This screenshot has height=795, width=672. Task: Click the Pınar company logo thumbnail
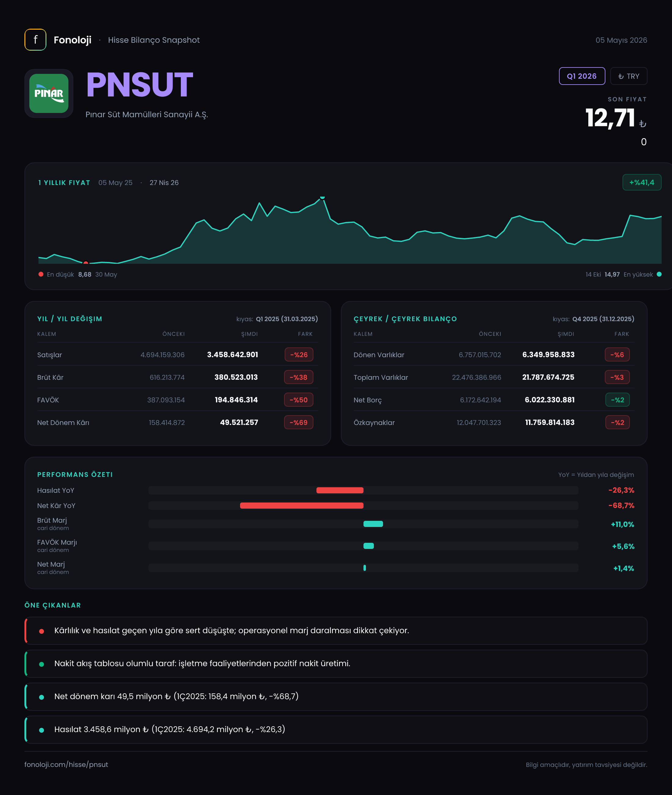click(x=49, y=93)
